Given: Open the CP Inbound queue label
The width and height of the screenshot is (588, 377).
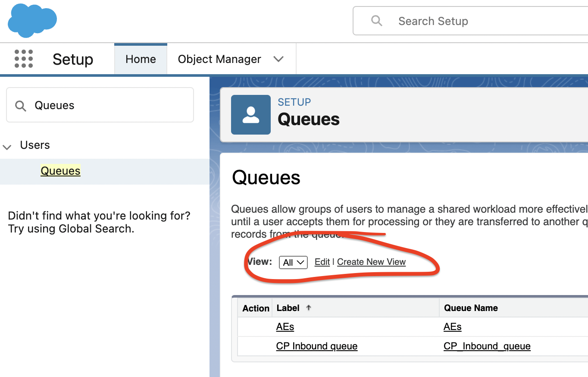Looking at the screenshot, I should click(x=316, y=346).
